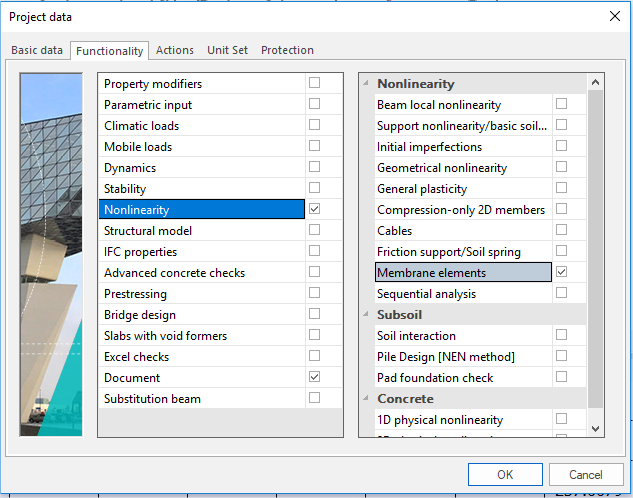Select the Unit Set tab
Viewport: 633px width, 498px height.
click(228, 50)
